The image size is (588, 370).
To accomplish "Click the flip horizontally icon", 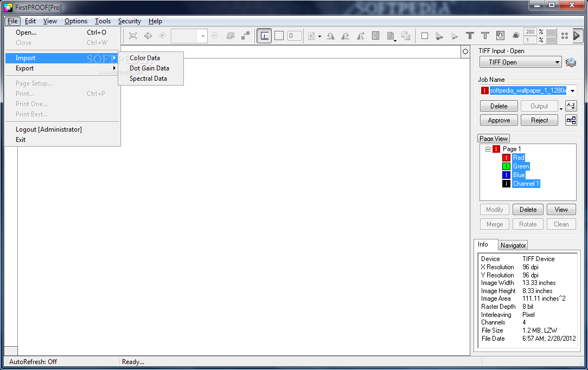I will [360, 36].
